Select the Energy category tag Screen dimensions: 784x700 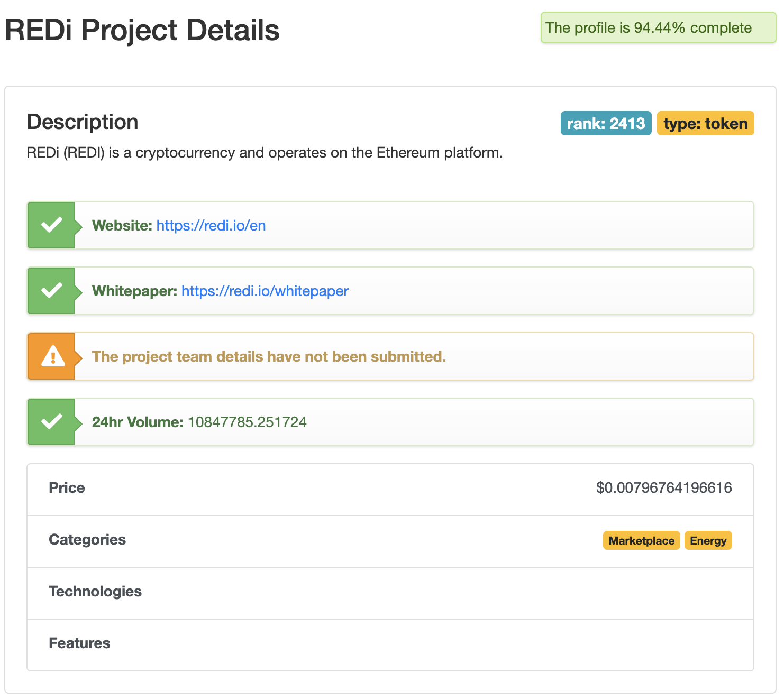point(708,540)
